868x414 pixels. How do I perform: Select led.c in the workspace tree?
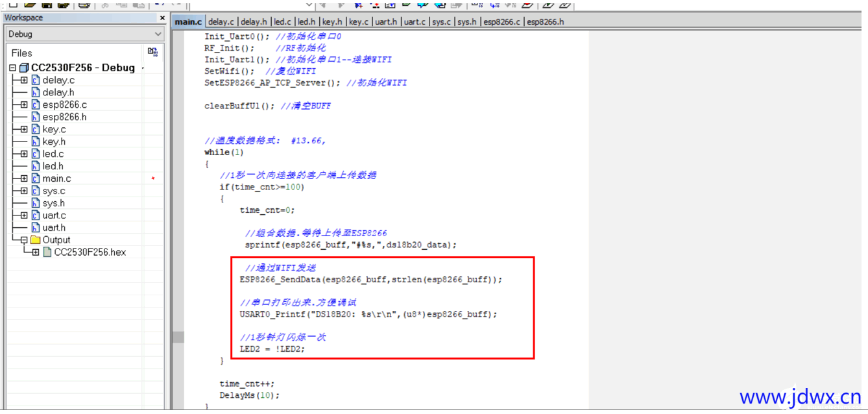(x=53, y=154)
